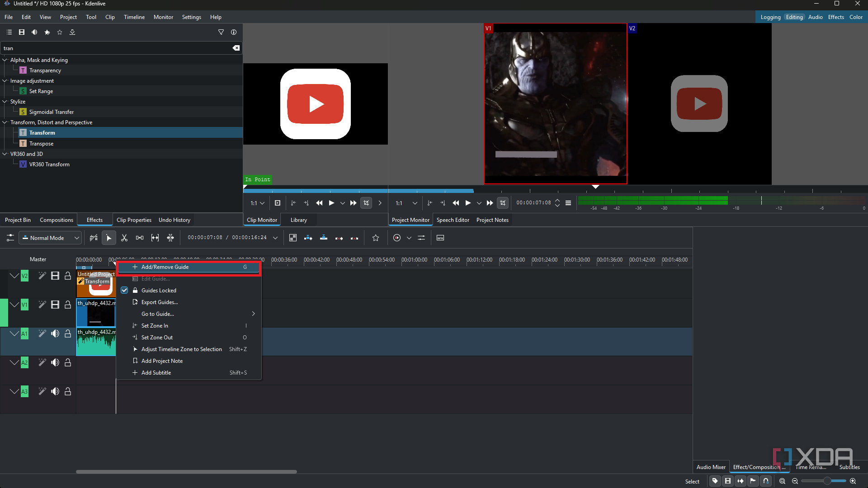The image size is (868, 488).
Task: Hide video of V1 track
Action: (55, 305)
